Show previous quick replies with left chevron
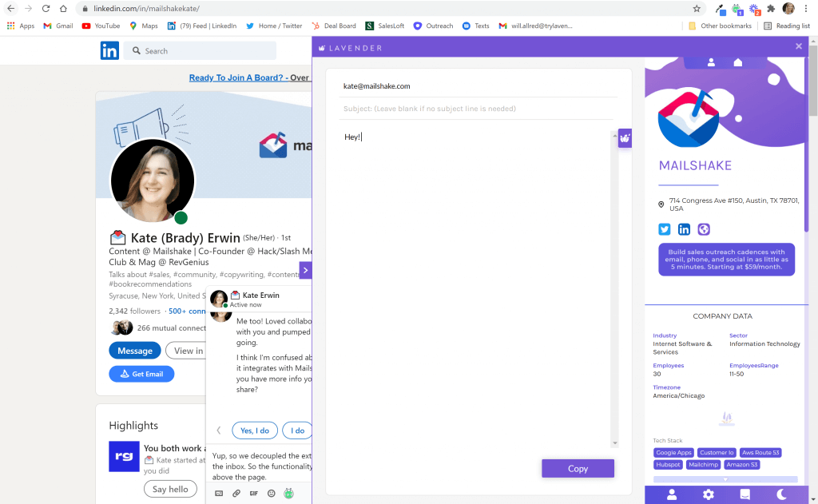The height and width of the screenshot is (504, 818). tap(219, 431)
